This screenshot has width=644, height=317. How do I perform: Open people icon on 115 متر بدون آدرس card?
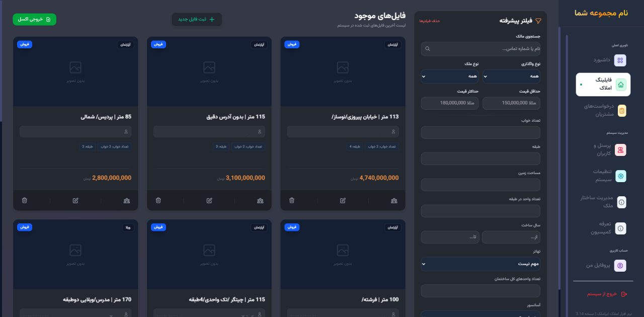[260, 200]
